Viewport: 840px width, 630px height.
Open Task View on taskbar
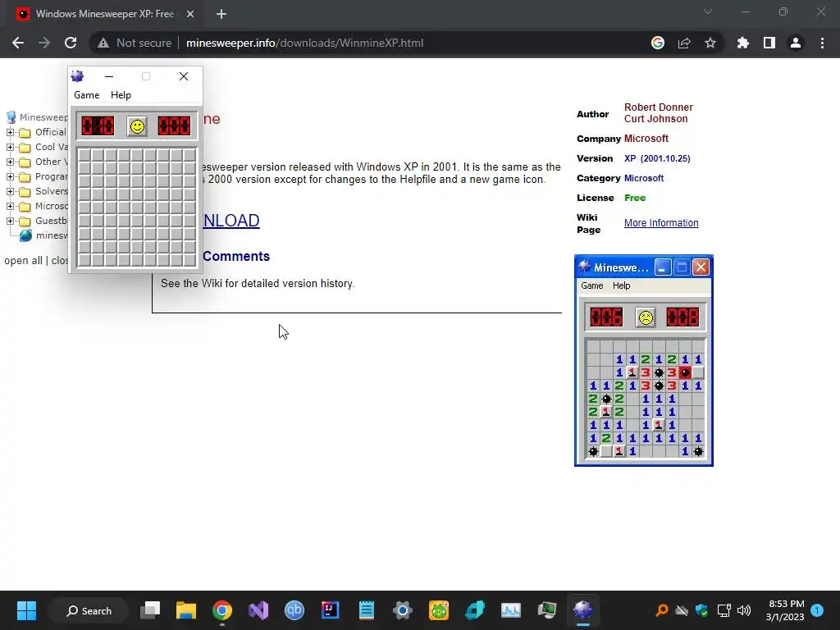coord(150,610)
